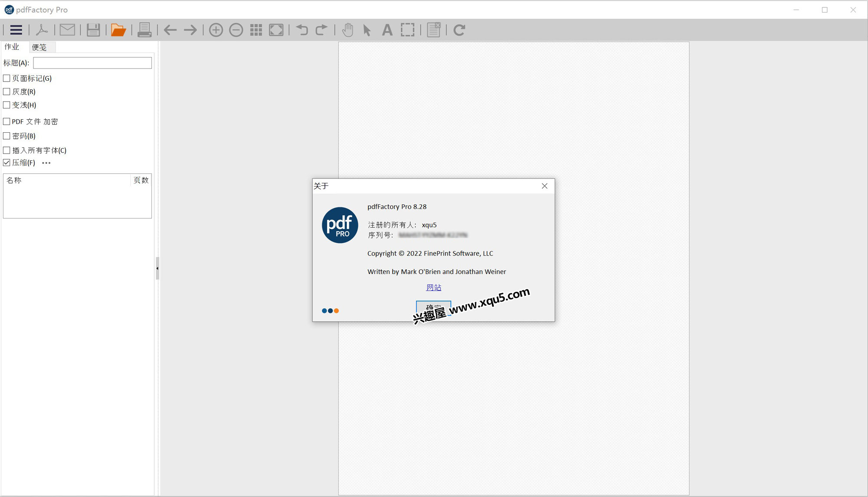Viewport: 868px width, 497px height.
Task: Click the floppy disk Save icon
Action: [x=93, y=30]
